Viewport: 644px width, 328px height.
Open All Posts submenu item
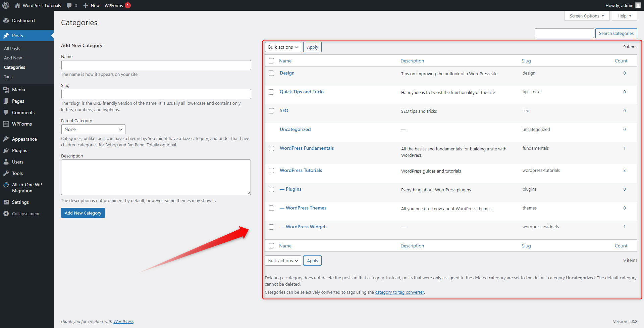12,48
